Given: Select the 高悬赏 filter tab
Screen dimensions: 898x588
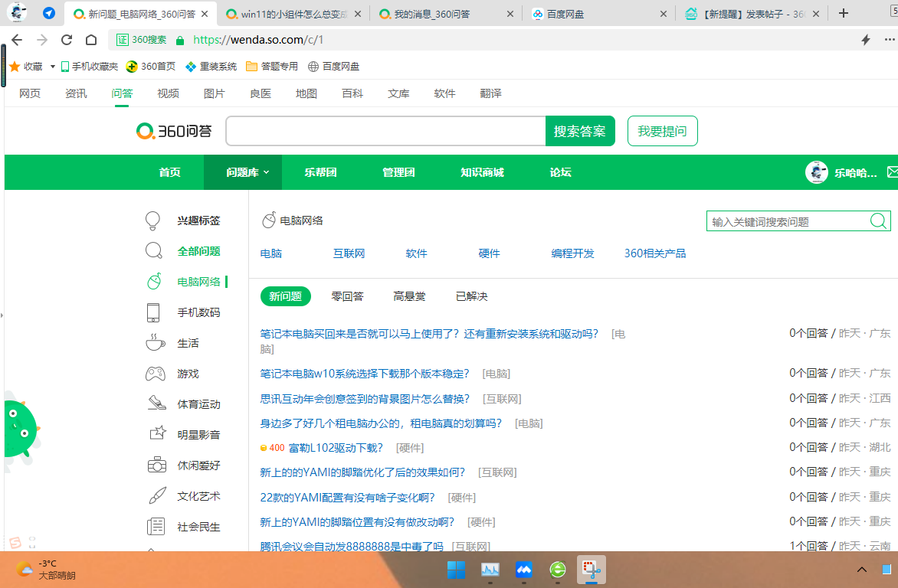Looking at the screenshot, I should coord(409,296).
